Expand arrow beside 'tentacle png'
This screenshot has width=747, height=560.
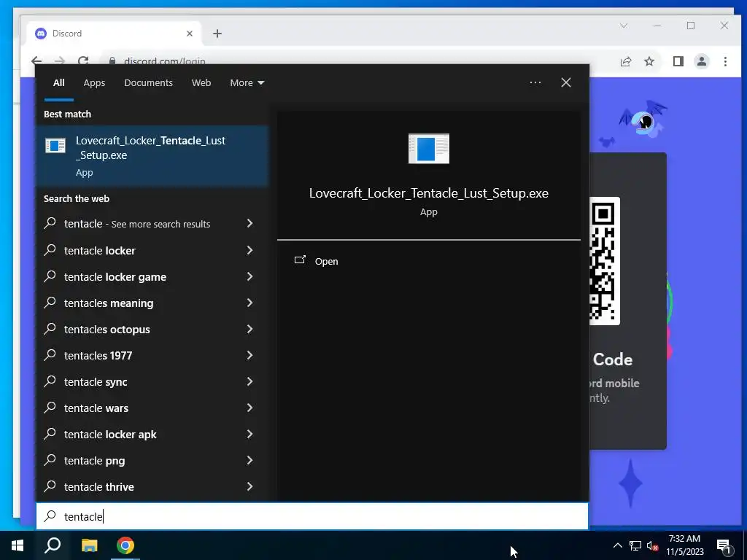(249, 460)
